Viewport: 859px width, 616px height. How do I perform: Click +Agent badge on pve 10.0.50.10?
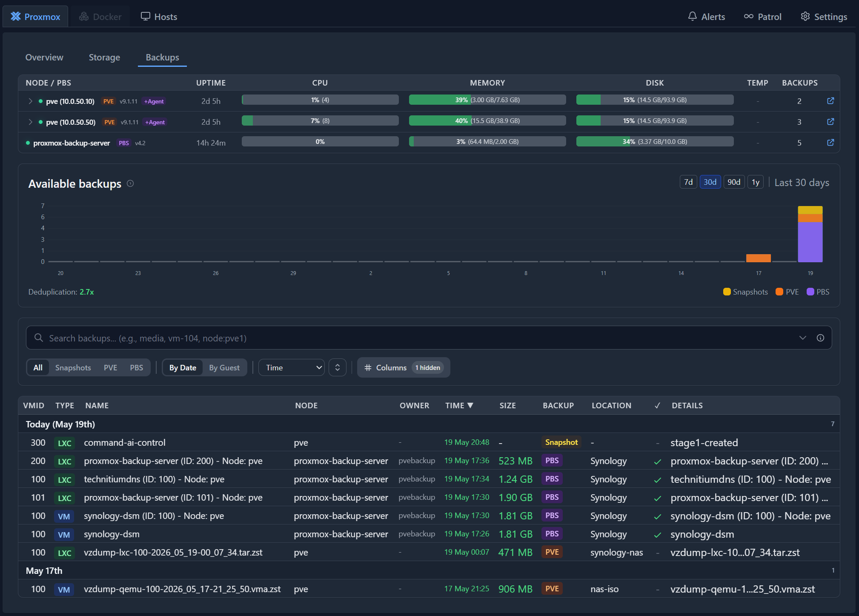[154, 101]
